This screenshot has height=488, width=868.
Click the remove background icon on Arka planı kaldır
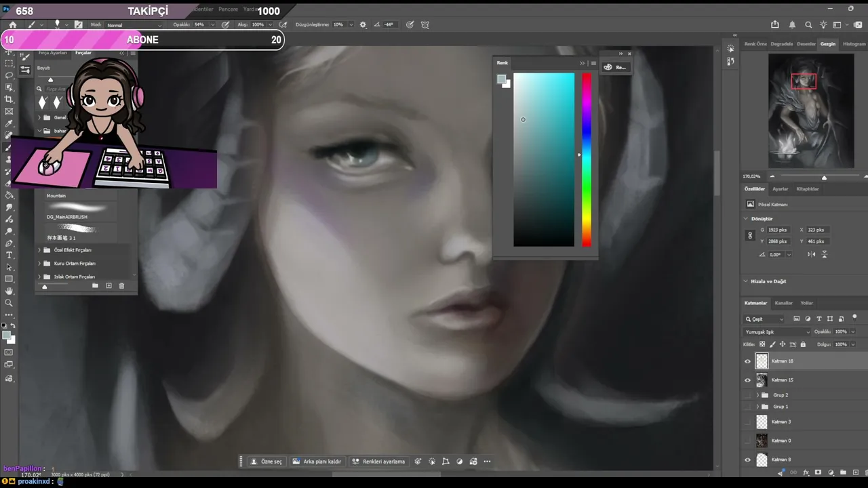coord(296,462)
